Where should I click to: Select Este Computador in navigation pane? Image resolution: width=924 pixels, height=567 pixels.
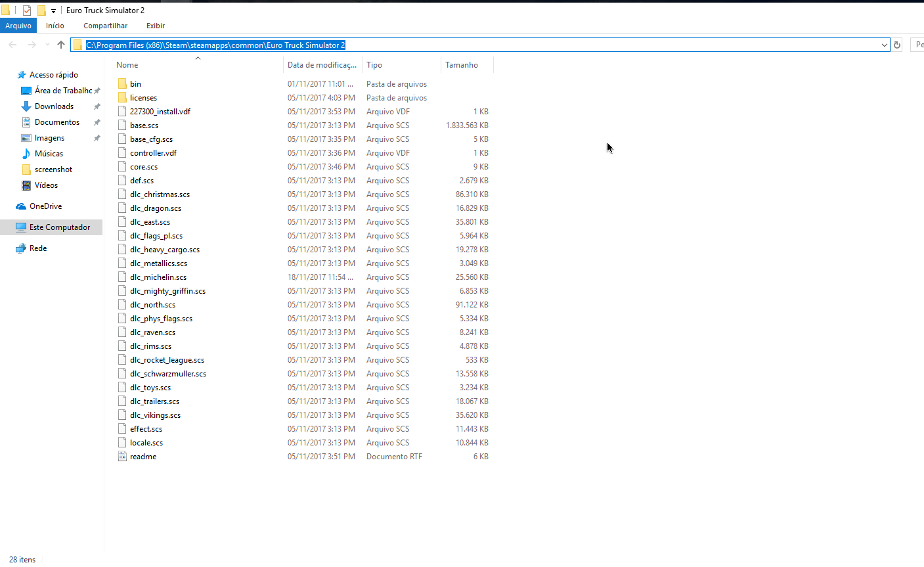tap(59, 227)
